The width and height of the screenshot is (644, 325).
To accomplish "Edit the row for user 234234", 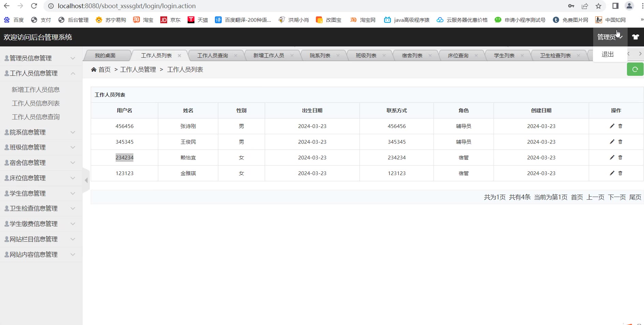I will click(612, 157).
